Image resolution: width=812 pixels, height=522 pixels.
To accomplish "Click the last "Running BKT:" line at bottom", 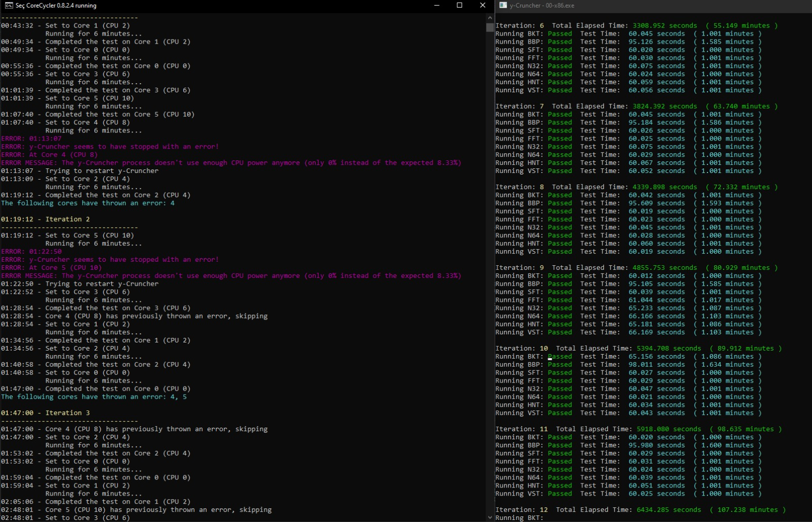I will tap(519, 518).
